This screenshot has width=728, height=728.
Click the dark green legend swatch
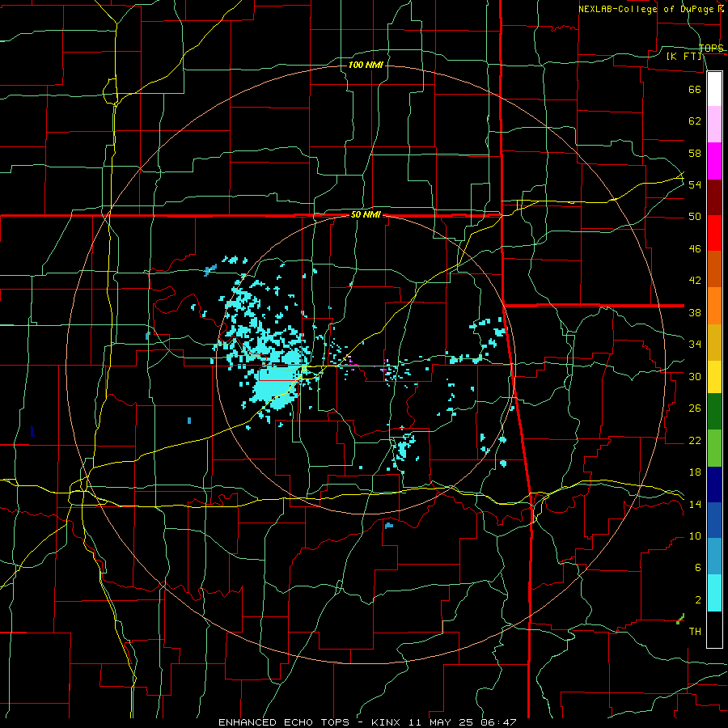714,412
